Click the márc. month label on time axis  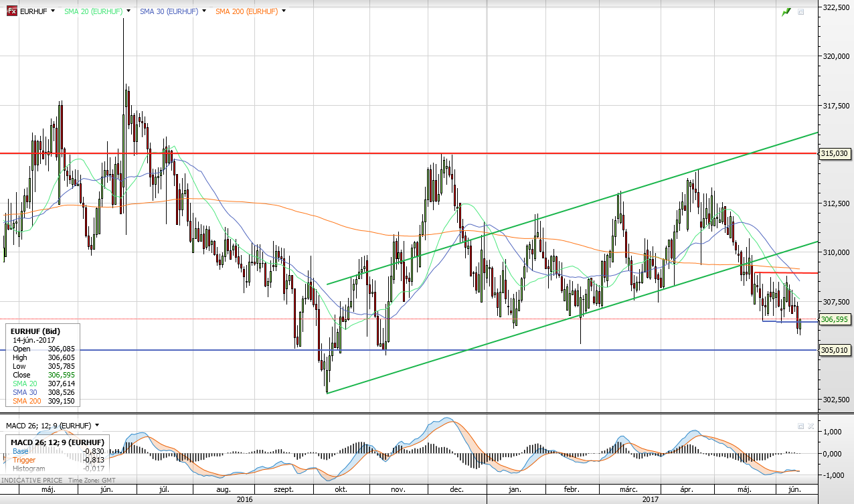(x=629, y=489)
